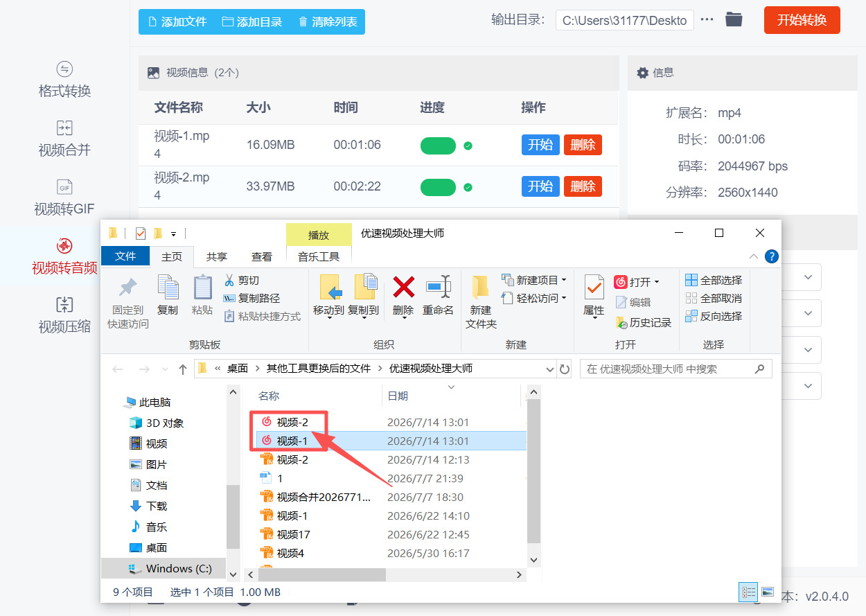Image resolution: width=866 pixels, height=616 pixels.
Task: Click 历史记录 in the ribbon
Action: point(644,322)
